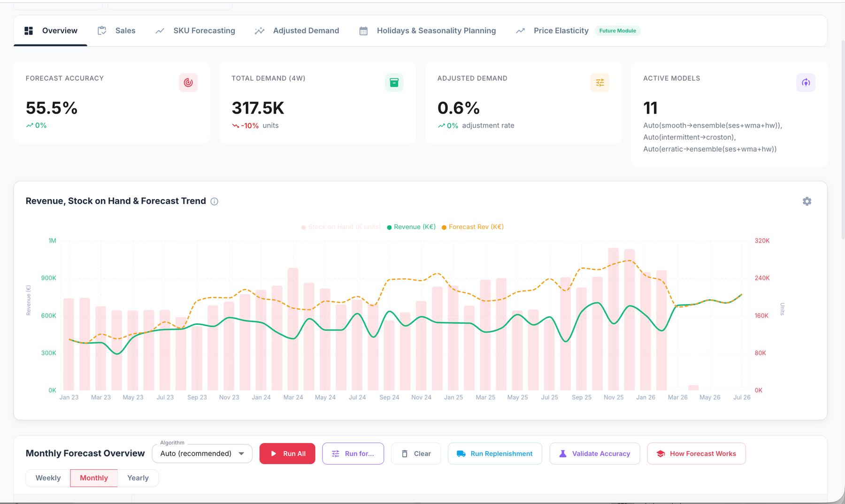This screenshot has height=504, width=845.
Task: Click the active models count 11
Action: [x=650, y=108]
